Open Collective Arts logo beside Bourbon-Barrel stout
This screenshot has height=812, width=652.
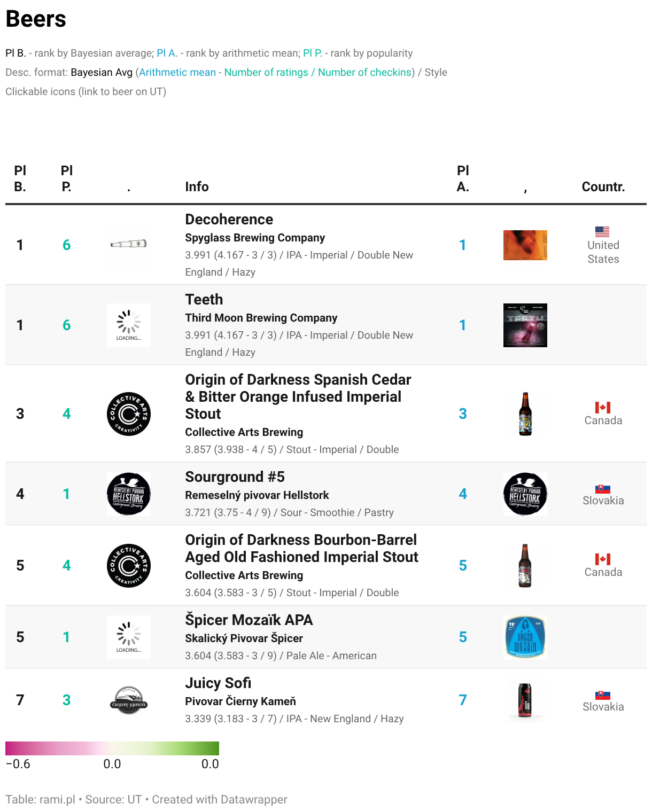click(x=129, y=566)
